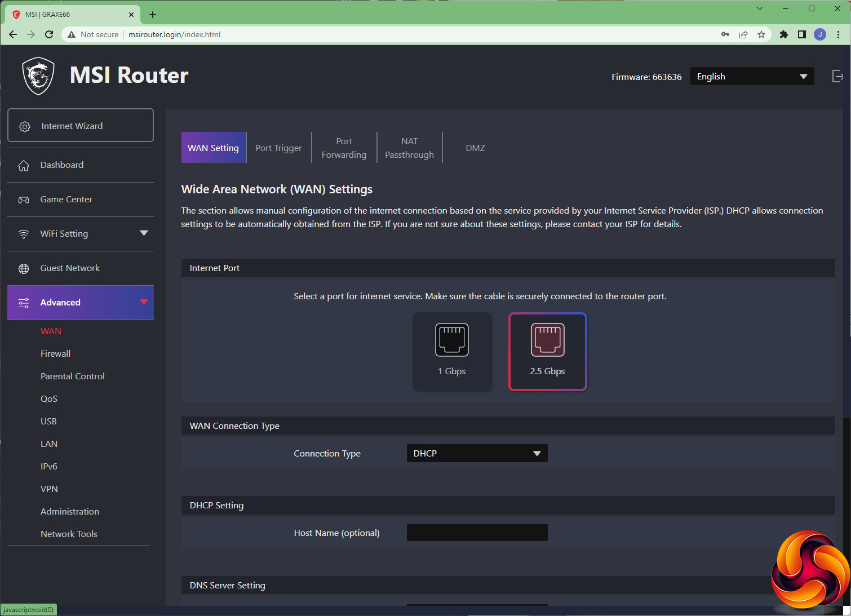The width and height of the screenshot is (851, 616).
Task: Click the Host Name (optional) input field
Action: [477, 533]
